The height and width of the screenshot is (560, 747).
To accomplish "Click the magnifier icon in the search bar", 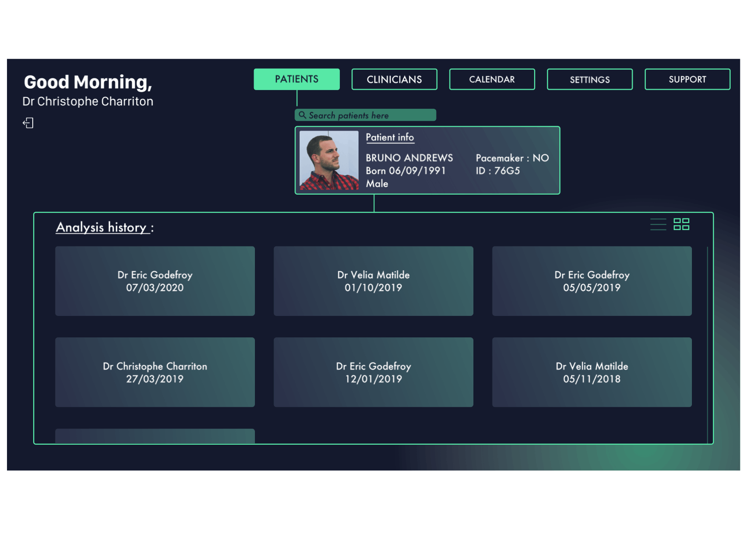I will 303,115.
